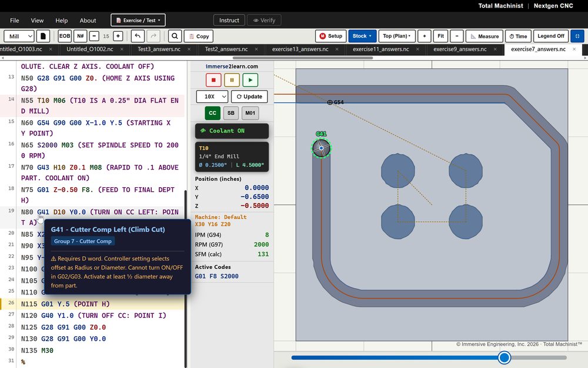Toggle the M01 optional stop button
Screen dimensions: 588x368
click(x=250, y=113)
